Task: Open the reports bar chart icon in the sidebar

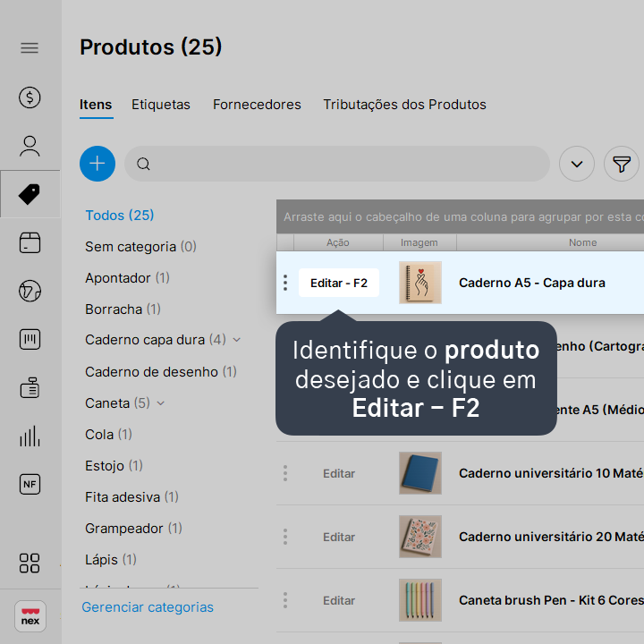Action: click(30, 436)
